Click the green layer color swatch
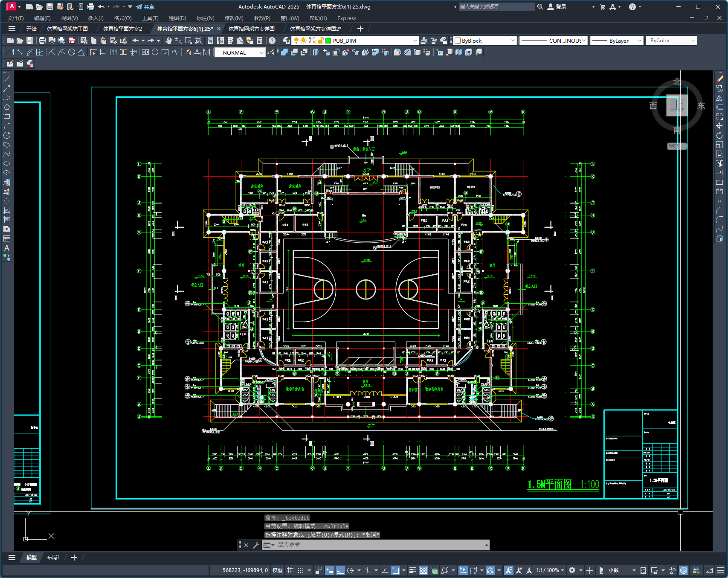The height and width of the screenshot is (578, 728). 328,41
